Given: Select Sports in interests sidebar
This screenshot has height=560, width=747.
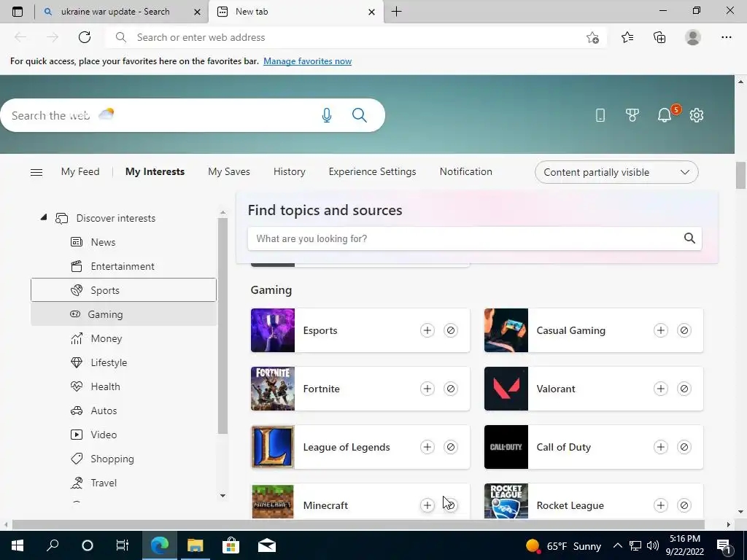Looking at the screenshot, I should tap(123, 290).
